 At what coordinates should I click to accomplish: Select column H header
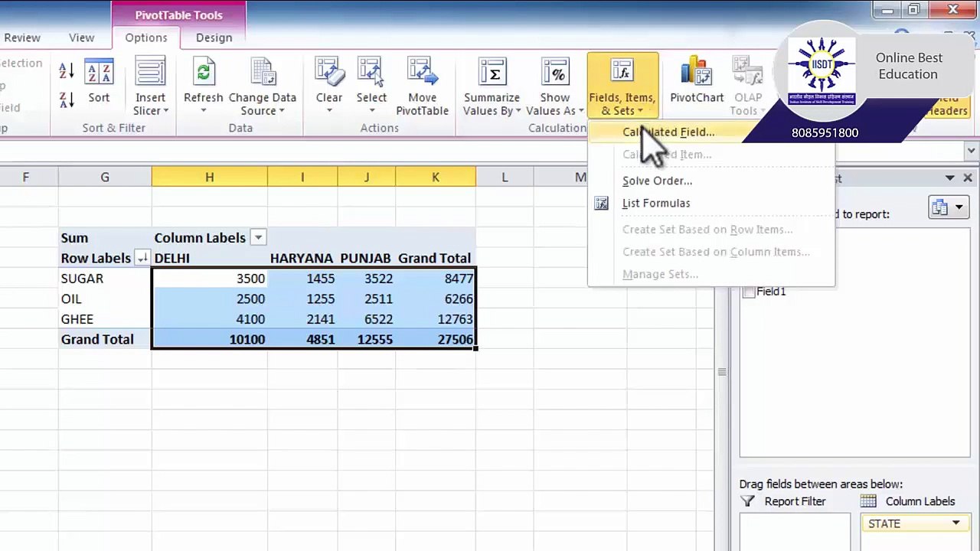209,178
